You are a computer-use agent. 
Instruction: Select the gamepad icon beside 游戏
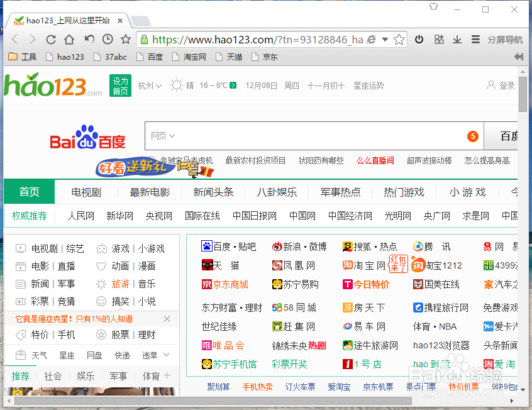point(102,248)
